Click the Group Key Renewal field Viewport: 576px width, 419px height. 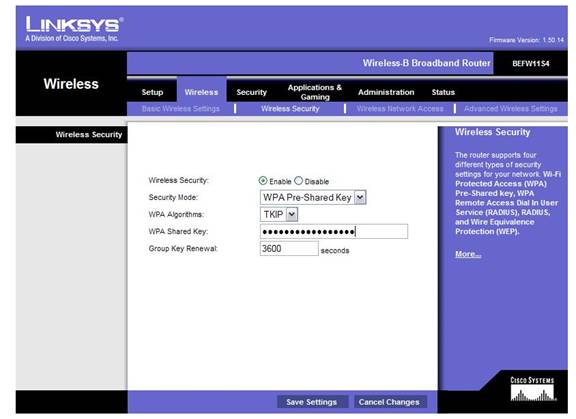289,249
